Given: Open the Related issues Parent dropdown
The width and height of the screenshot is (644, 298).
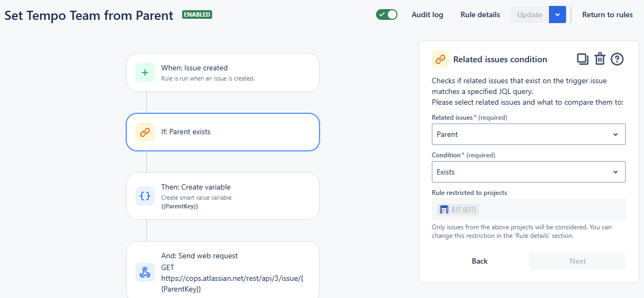Looking at the screenshot, I should tap(529, 134).
